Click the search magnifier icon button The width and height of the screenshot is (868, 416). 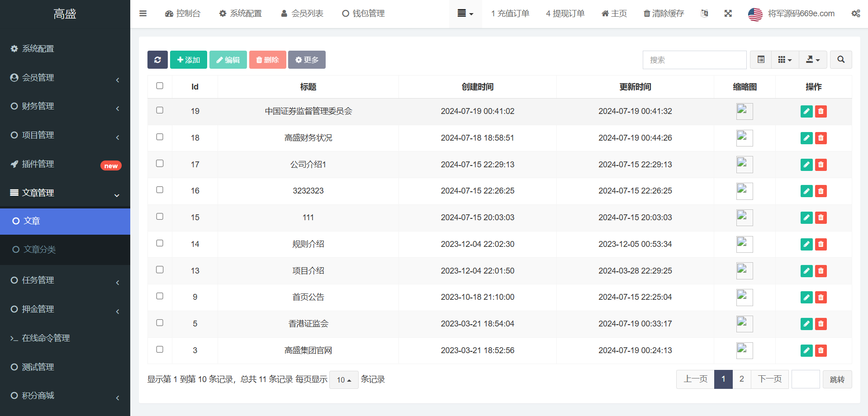click(x=841, y=60)
